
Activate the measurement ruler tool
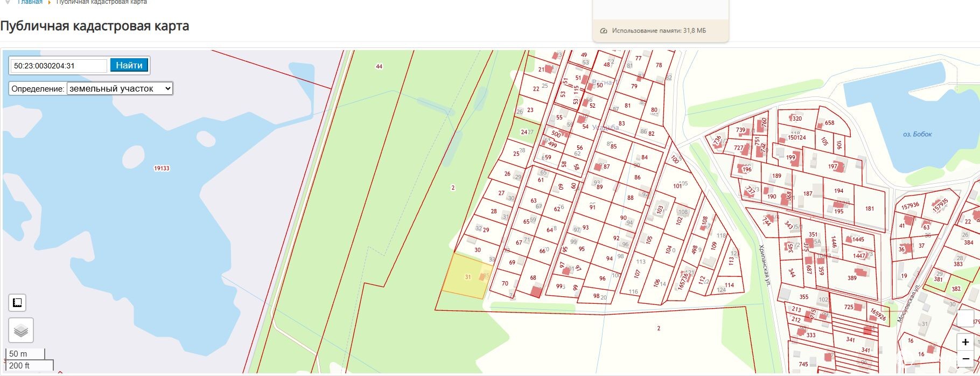click(17, 303)
